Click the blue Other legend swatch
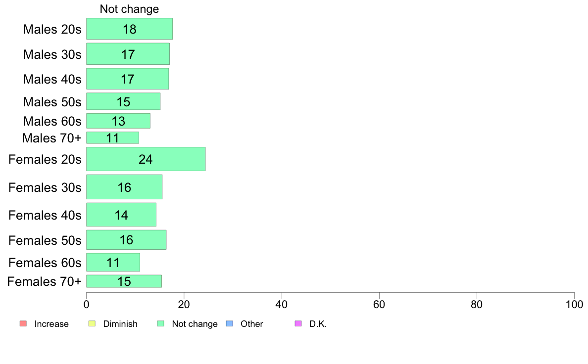This screenshot has height=364, width=588. (230, 323)
